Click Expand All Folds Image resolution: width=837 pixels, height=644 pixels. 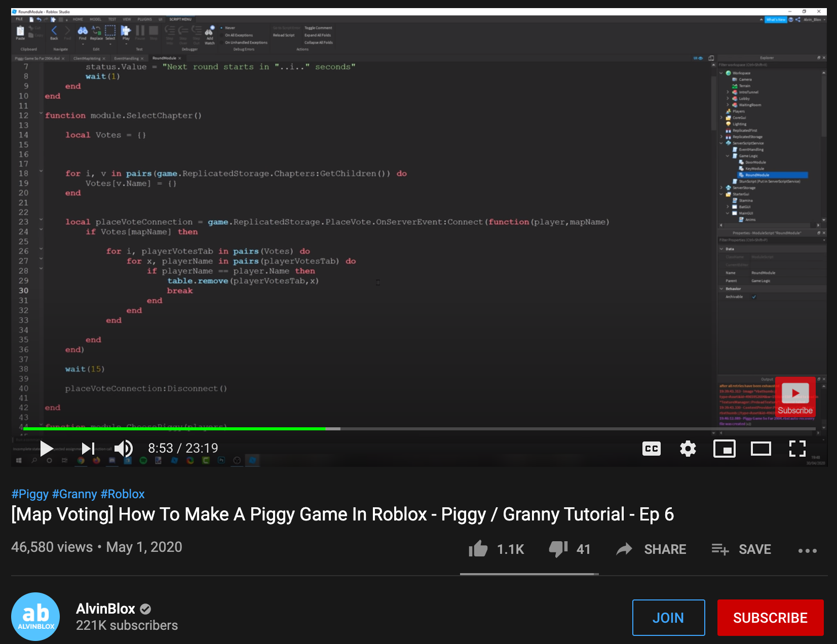[x=317, y=35]
